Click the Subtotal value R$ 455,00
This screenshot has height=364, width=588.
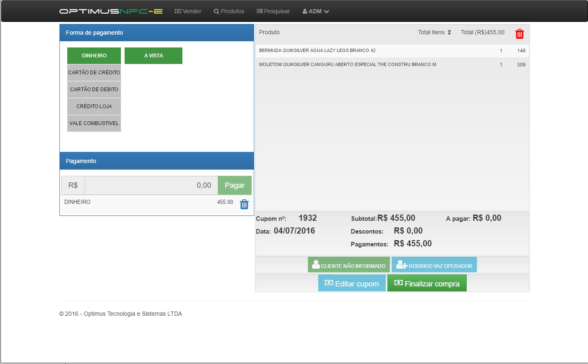(x=397, y=218)
